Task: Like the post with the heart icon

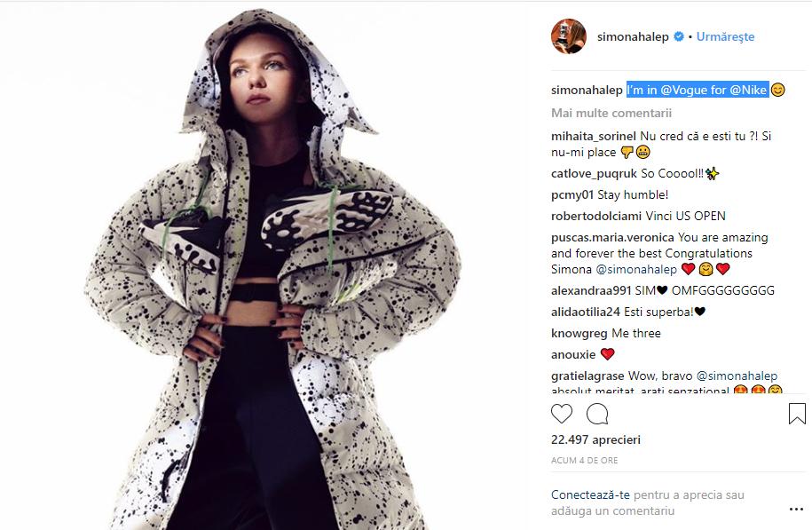Action: (x=562, y=414)
